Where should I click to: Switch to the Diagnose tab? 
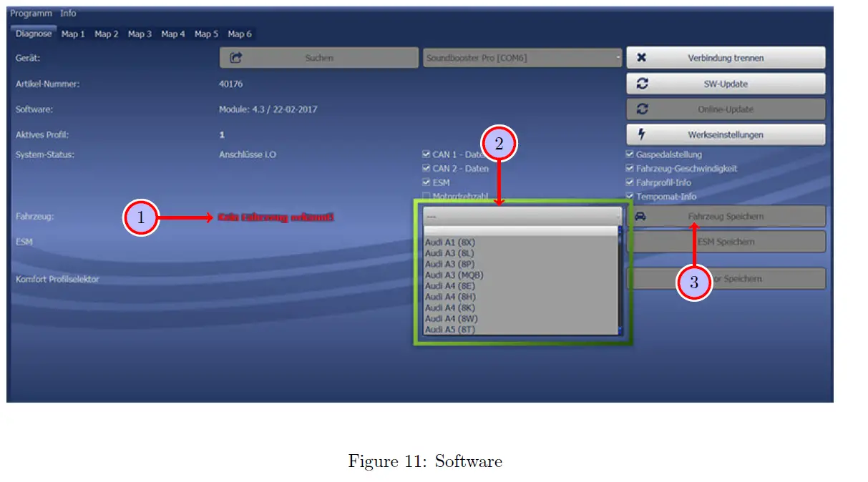tap(33, 34)
